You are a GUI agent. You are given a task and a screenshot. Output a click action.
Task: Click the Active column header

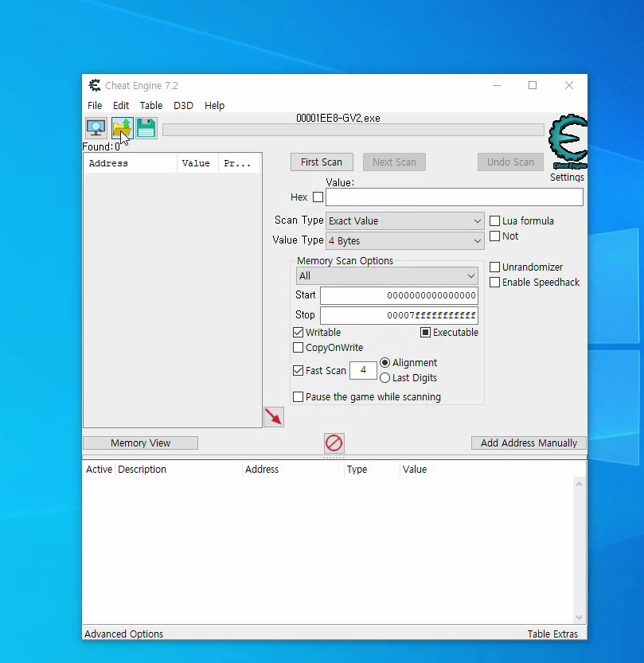tap(99, 470)
